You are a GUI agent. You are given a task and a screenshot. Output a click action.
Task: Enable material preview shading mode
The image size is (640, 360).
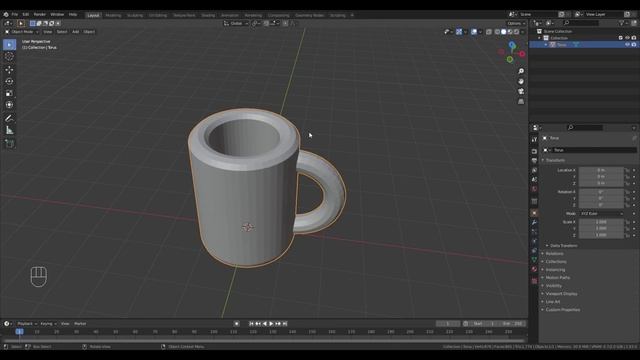point(510,32)
